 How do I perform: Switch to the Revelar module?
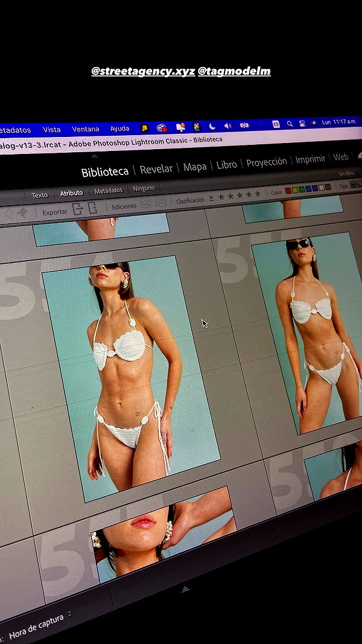156,169
